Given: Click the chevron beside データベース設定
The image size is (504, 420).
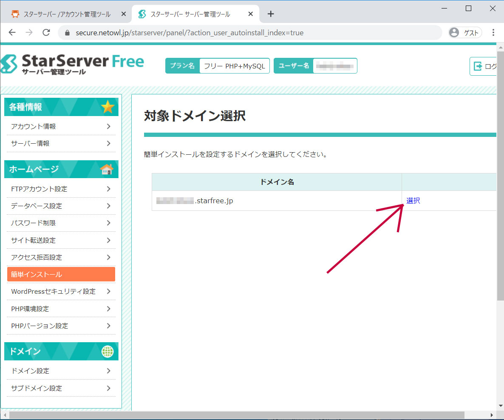Looking at the screenshot, I should tap(109, 206).
